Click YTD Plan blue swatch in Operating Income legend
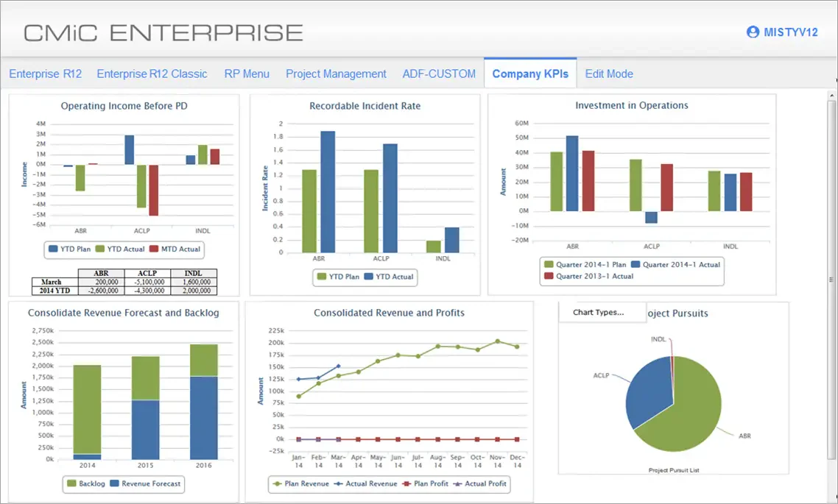 click(x=53, y=249)
